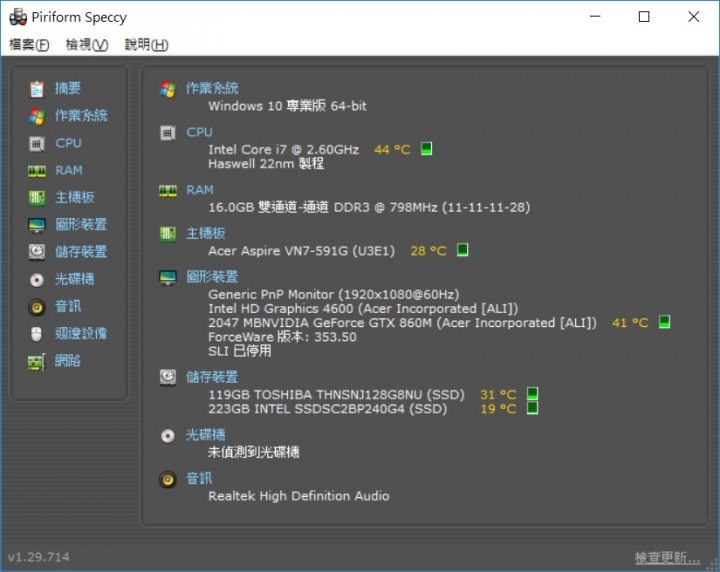This screenshot has height=572, width=720.
Task: Click the motherboard icon in main panel
Action: click(168, 234)
